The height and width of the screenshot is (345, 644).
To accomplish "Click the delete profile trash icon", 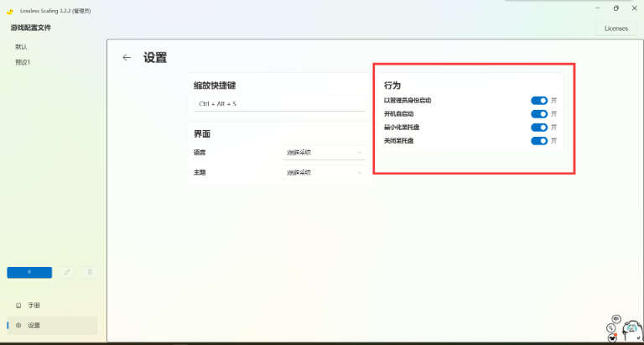I will tap(90, 272).
